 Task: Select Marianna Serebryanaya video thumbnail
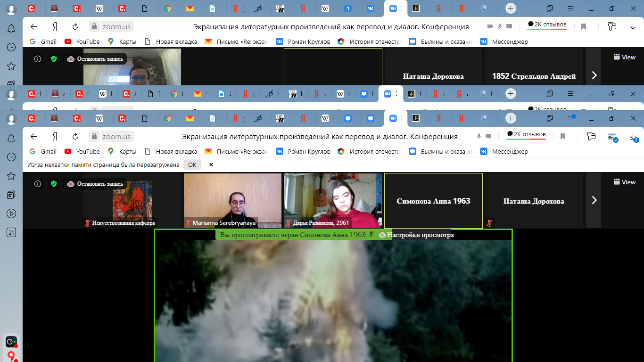[232, 201]
